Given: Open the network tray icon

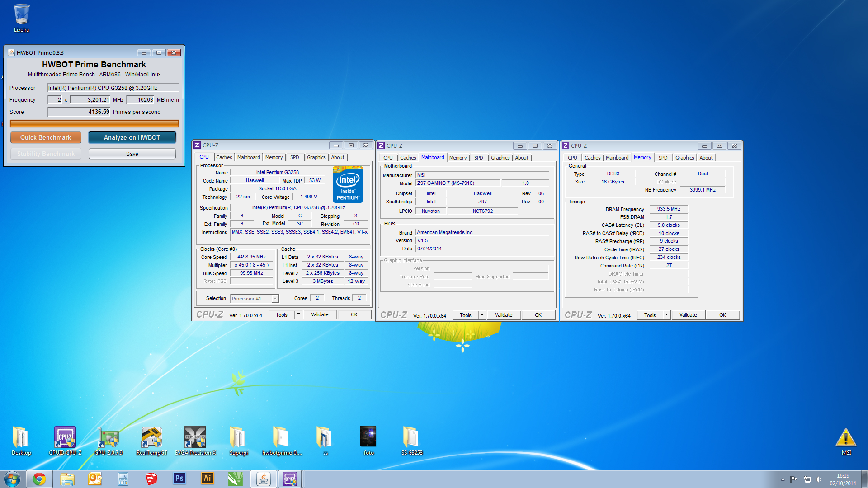Looking at the screenshot, I should click(807, 479).
